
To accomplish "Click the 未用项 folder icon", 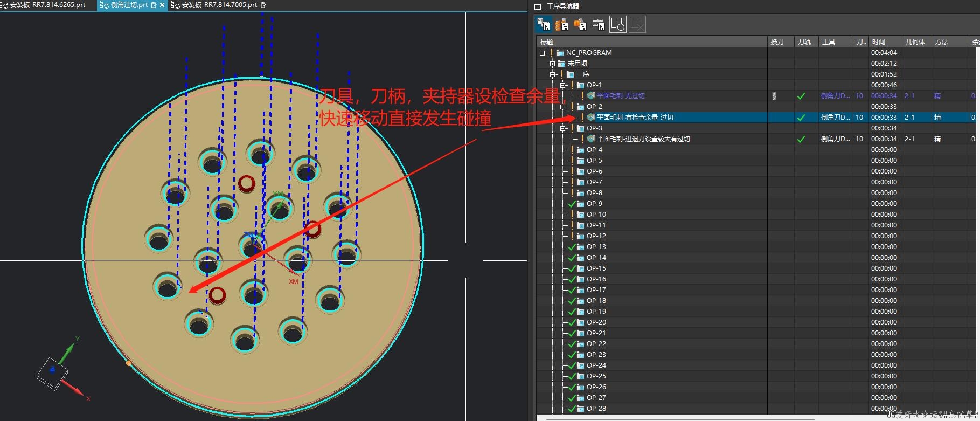I will point(562,64).
